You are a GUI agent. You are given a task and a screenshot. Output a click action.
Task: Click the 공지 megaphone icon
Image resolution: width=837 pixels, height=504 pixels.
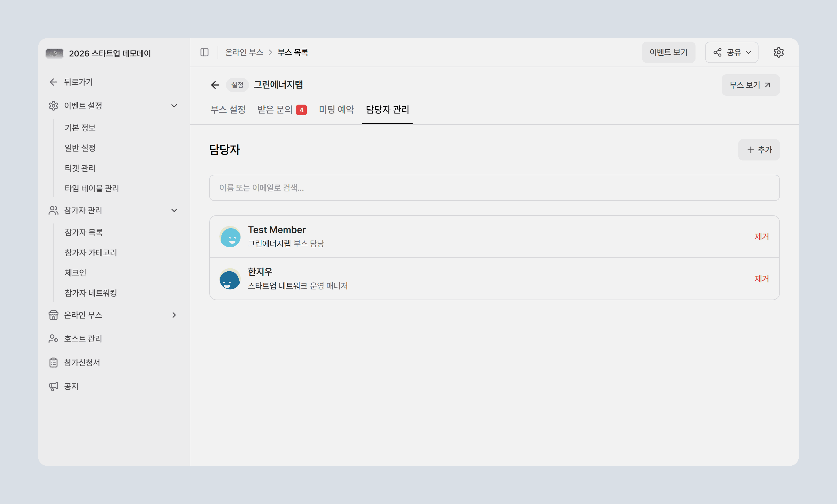coord(53,386)
